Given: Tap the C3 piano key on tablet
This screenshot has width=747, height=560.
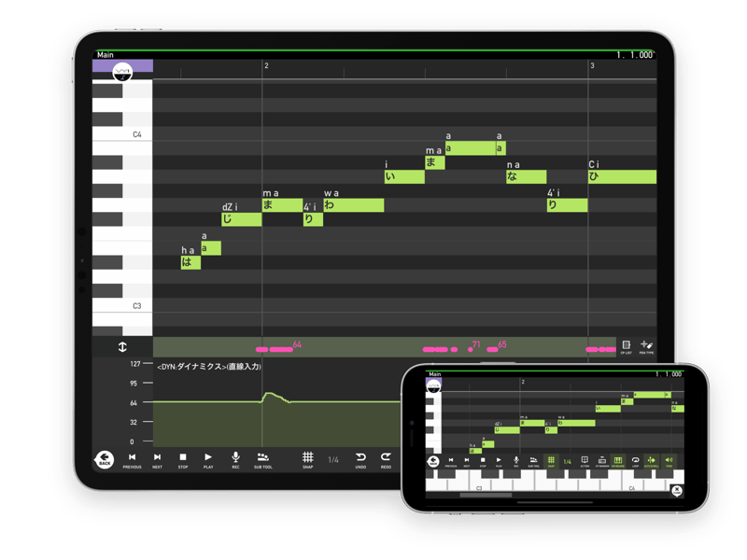Looking at the screenshot, I should [x=122, y=306].
